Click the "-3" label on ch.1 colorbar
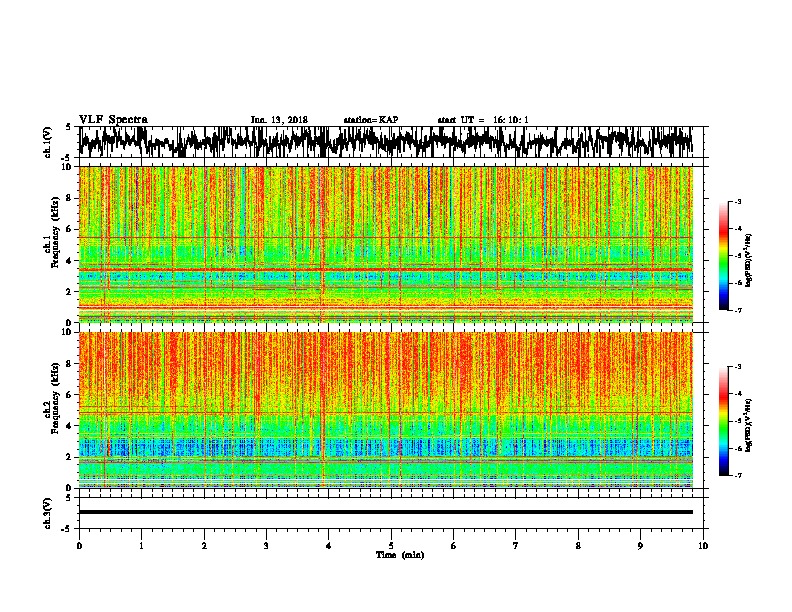Viewport: 792px width, 612px height. click(738, 201)
